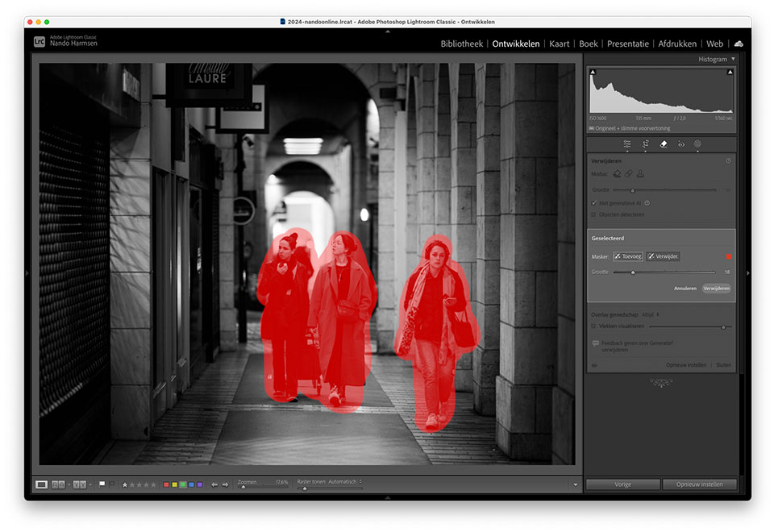Go to previous photo with left arrow
Image resolution: width=774 pixels, height=532 pixels.
click(214, 484)
